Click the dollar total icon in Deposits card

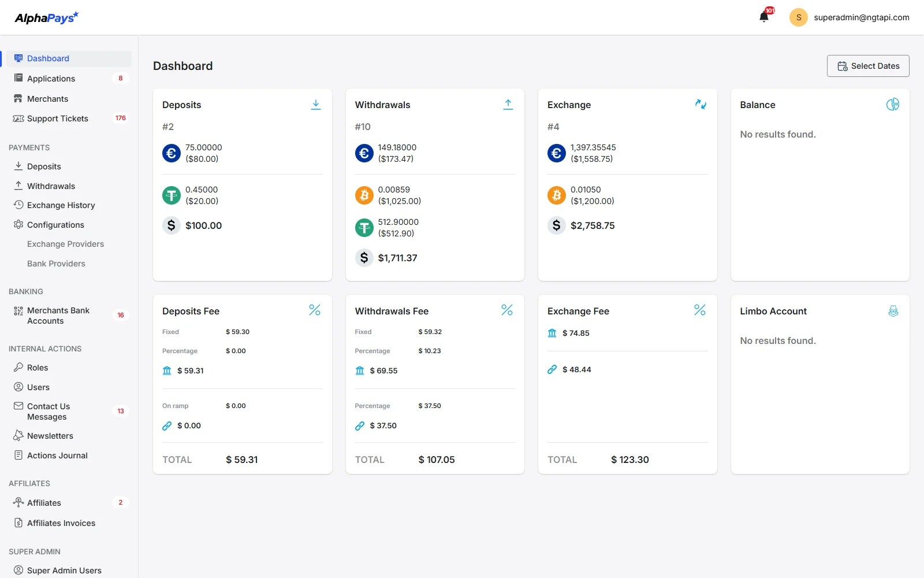[172, 225]
